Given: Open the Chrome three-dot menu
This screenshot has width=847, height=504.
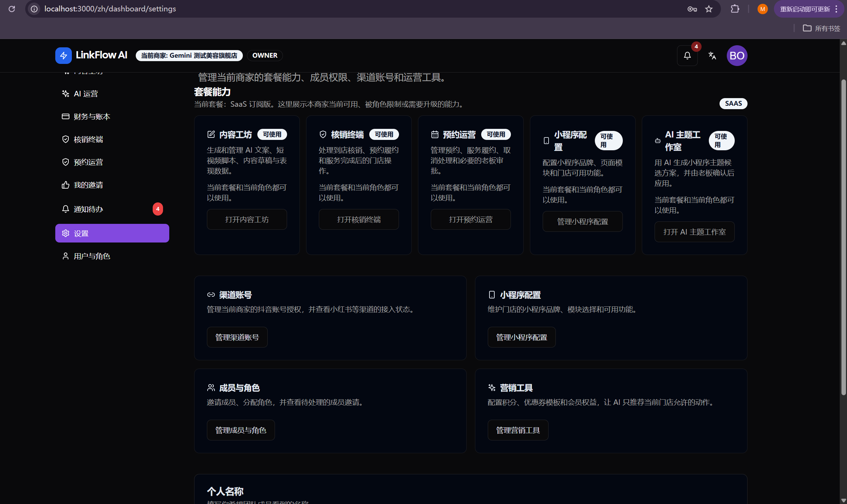Looking at the screenshot, I should [836, 9].
